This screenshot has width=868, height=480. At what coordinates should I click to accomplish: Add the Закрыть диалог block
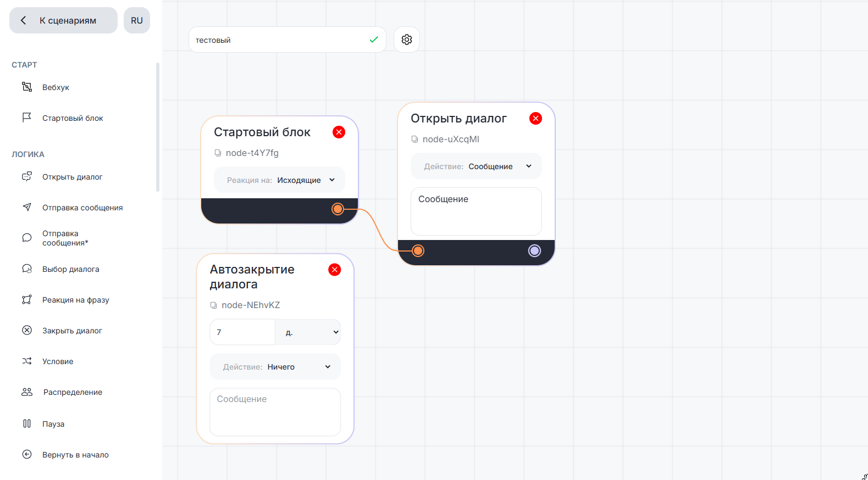(72, 331)
